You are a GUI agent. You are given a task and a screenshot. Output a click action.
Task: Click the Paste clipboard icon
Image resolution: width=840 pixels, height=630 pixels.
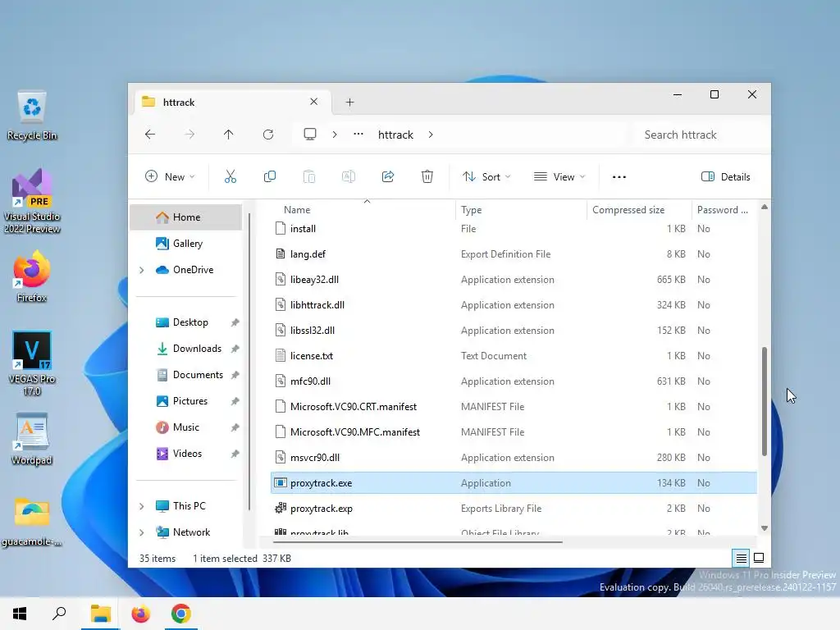click(x=309, y=177)
